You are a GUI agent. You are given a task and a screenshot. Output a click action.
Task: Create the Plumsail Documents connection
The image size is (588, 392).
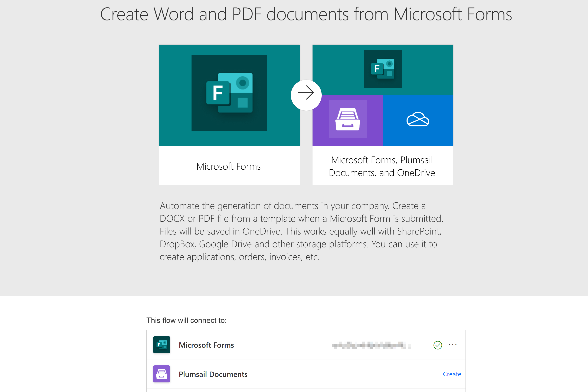pos(452,374)
